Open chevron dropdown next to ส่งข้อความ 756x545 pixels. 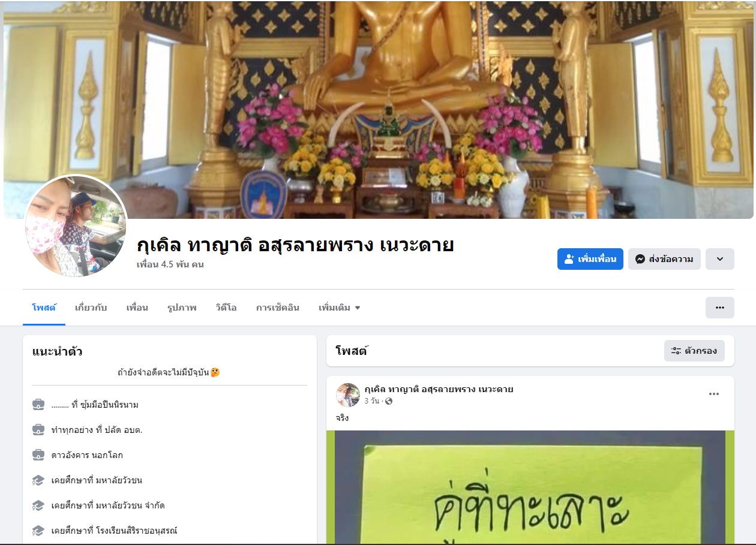(x=720, y=259)
